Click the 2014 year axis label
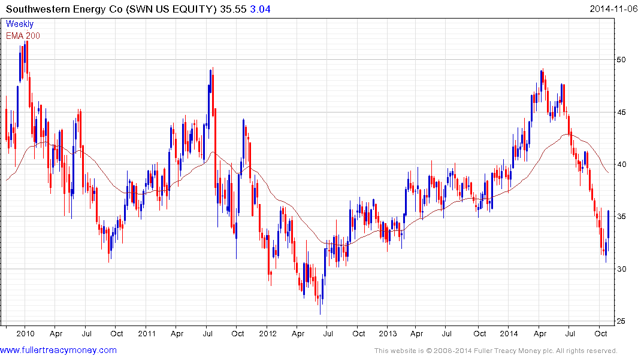This screenshot has width=644, height=359. pos(509,333)
